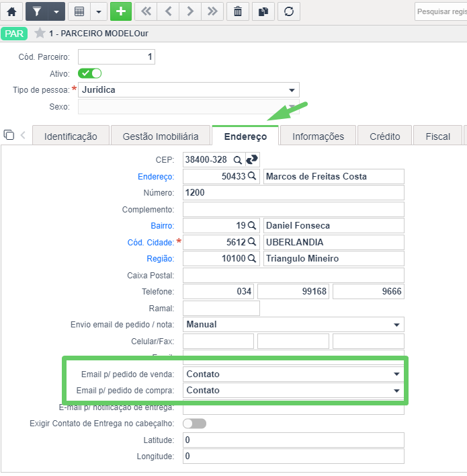Click the CEP address refresh arrows icon
This screenshot has height=476, width=467.
pos(252,159)
